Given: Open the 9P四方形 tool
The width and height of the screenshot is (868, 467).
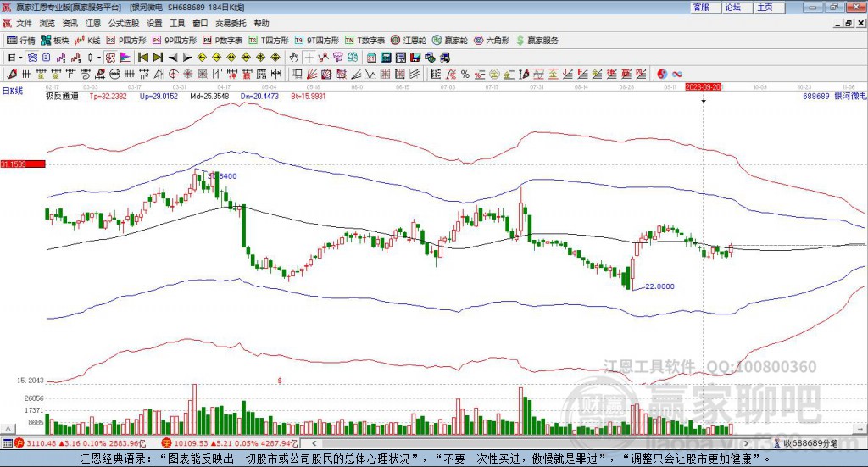Looking at the screenshot, I should pos(175,41).
